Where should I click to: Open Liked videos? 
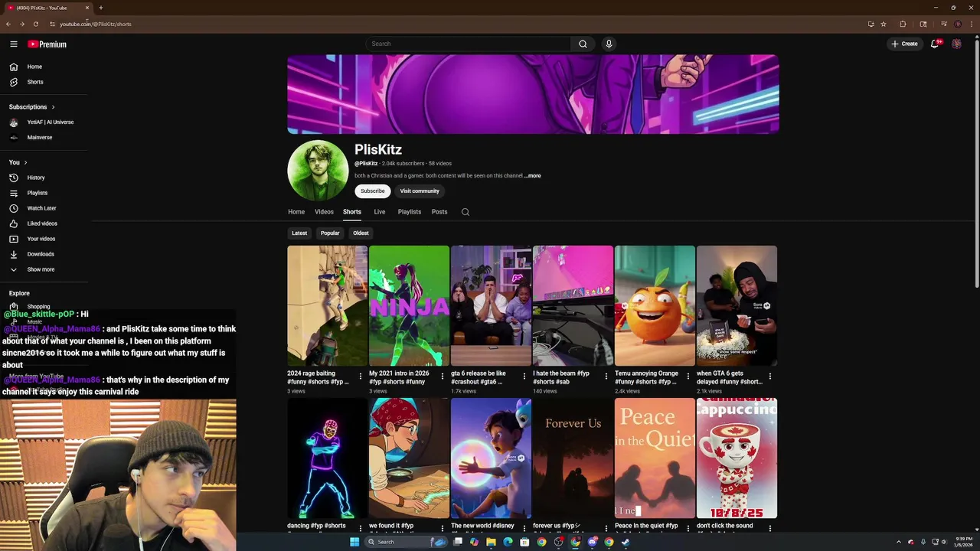tap(41, 223)
